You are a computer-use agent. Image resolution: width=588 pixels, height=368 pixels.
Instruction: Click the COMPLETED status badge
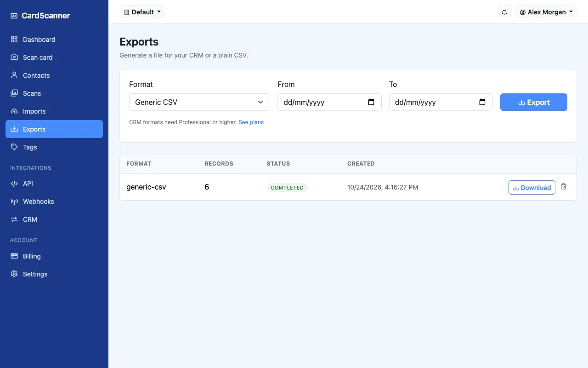pyautogui.click(x=287, y=188)
